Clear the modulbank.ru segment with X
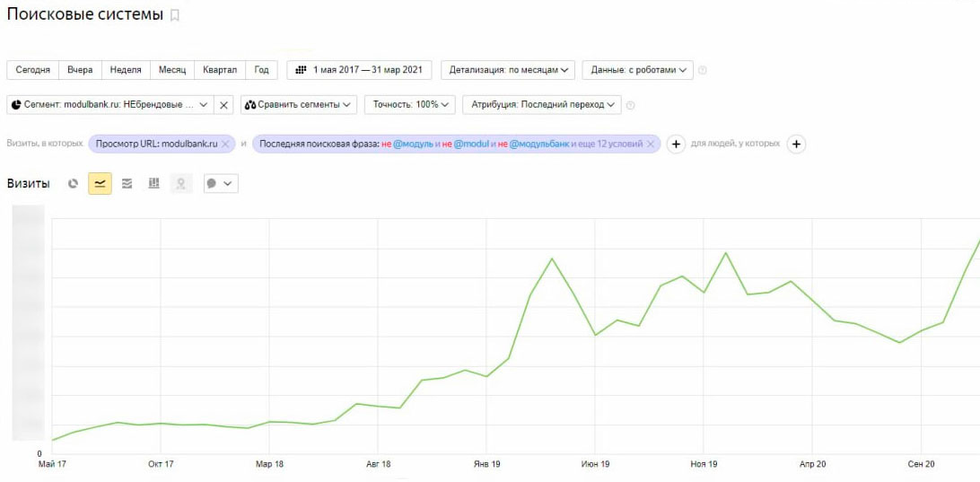 click(x=224, y=105)
